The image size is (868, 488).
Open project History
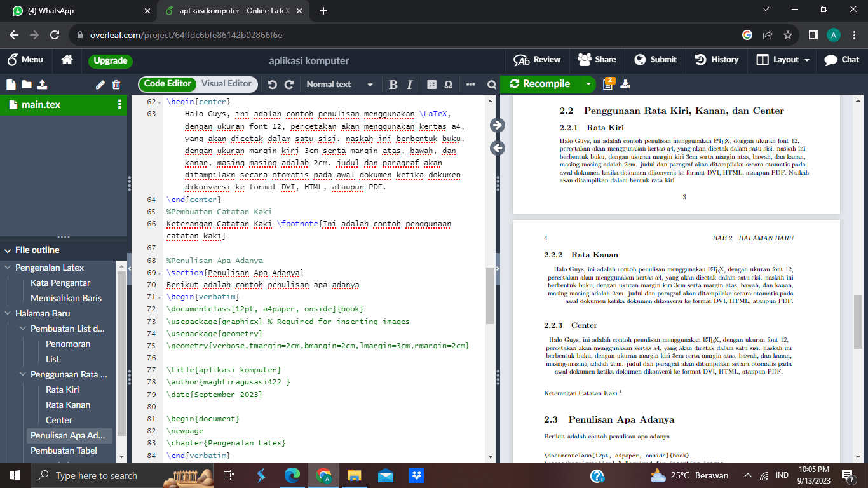pos(717,60)
